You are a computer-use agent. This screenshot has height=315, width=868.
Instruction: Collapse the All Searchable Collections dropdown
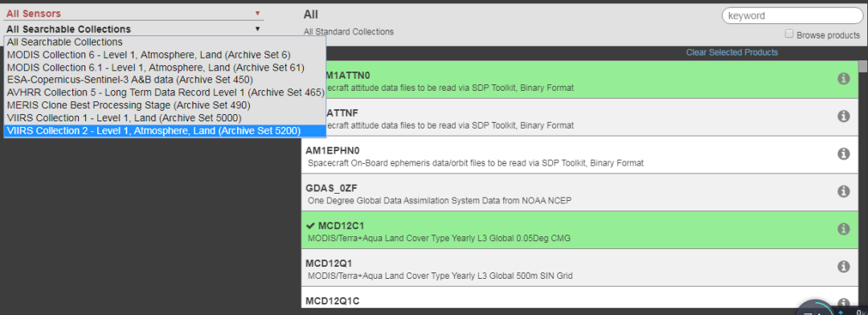coord(133,29)
